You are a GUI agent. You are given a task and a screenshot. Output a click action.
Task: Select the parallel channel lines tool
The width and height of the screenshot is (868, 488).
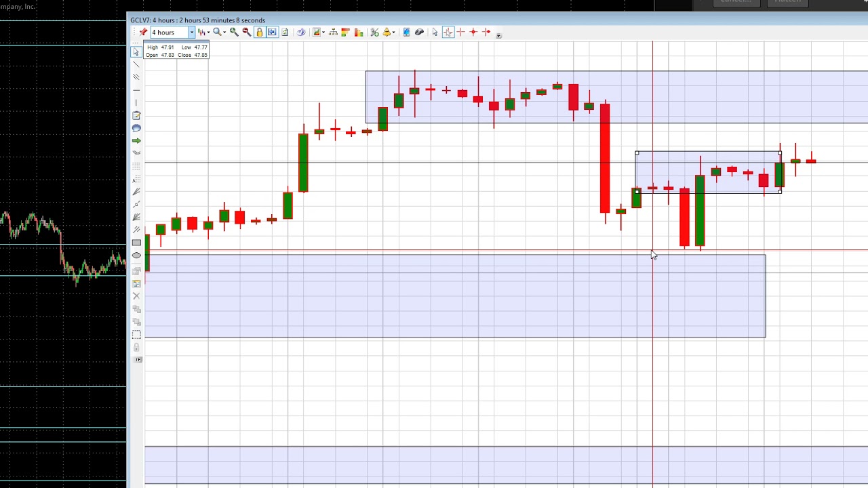click(136, 77)
